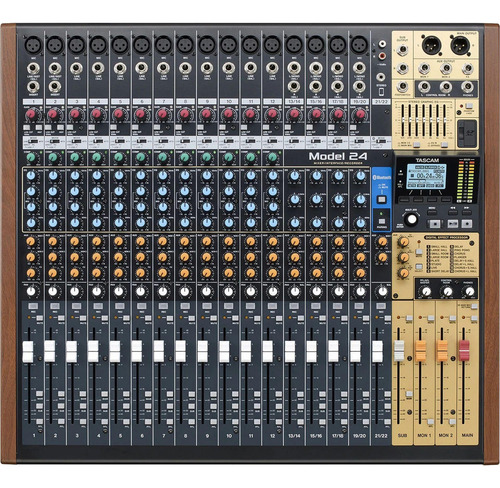This screenshot has height=488, width=500.
Task: Turn channel 1 red GAIN knob
Action: click(x=31, y=115)
